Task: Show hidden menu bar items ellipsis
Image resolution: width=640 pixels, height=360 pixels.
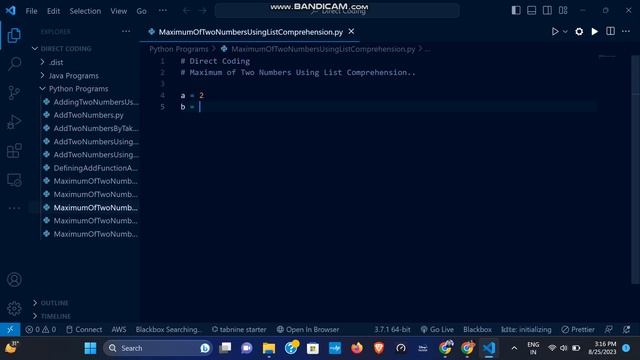Action: pos(162,11)
